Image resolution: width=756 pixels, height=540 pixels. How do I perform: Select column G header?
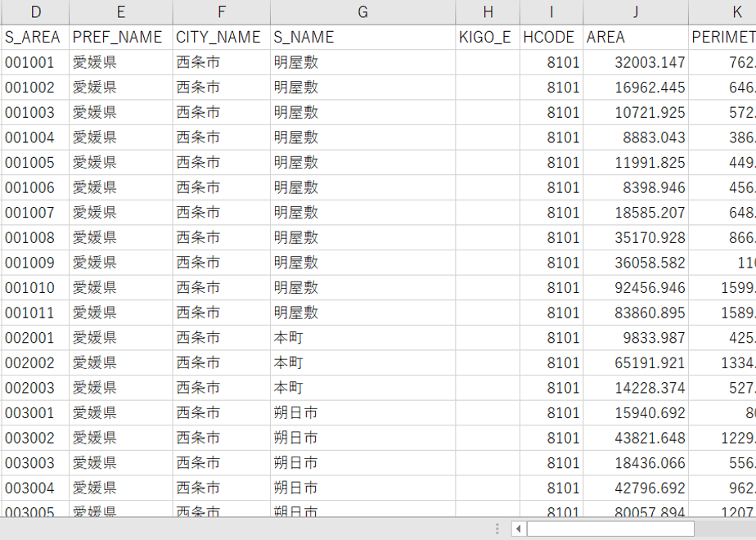363,12
